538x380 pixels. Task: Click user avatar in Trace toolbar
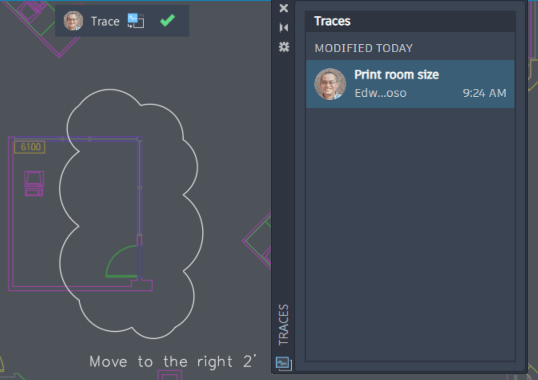73,21
